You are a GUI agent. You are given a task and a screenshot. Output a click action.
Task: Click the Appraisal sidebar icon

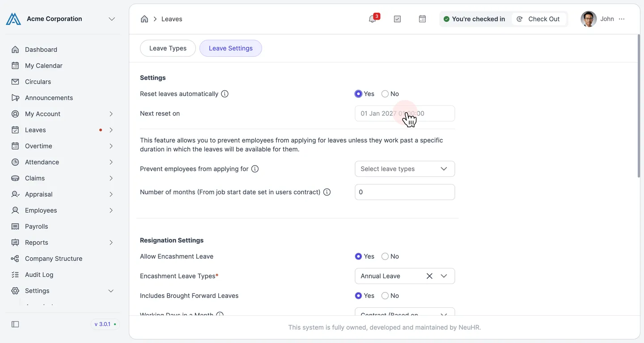(15, 194)
